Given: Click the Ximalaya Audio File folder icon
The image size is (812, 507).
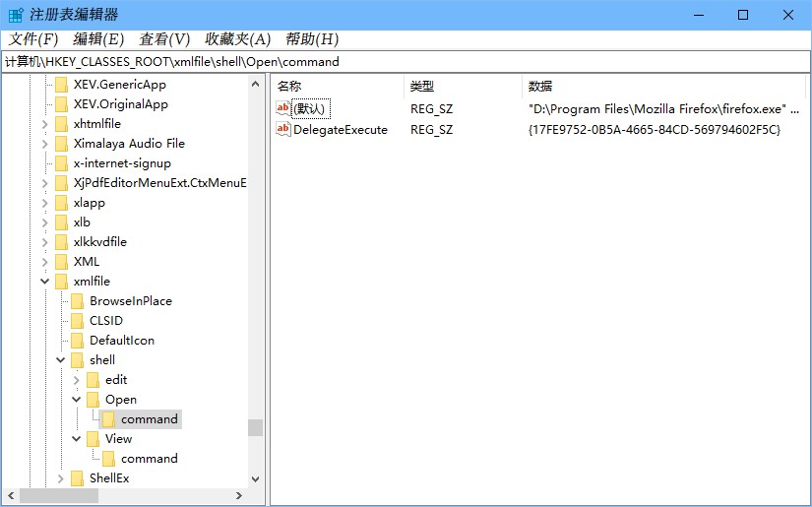Looking at the screenshot, I should pyautogui.click(x=62, y=144).
